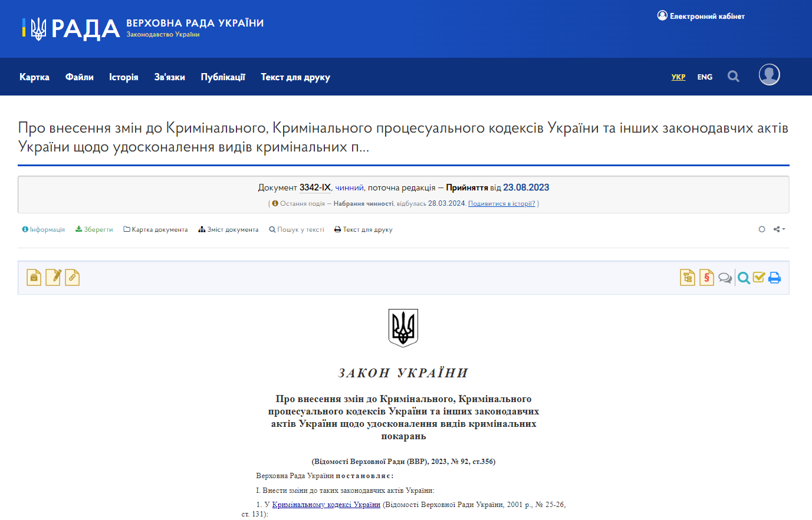Open the user profile avatar
This screenshot has width=812, height=520.
[770, 75]
